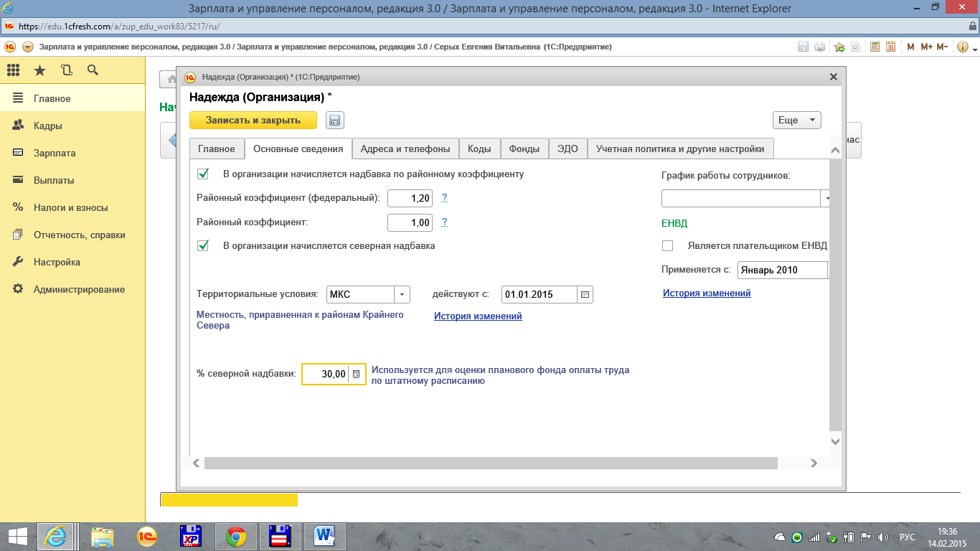The width and height of the screenshot is (980, 551).
Task: Click the M- memory button
Action: (x=942, y=47)
